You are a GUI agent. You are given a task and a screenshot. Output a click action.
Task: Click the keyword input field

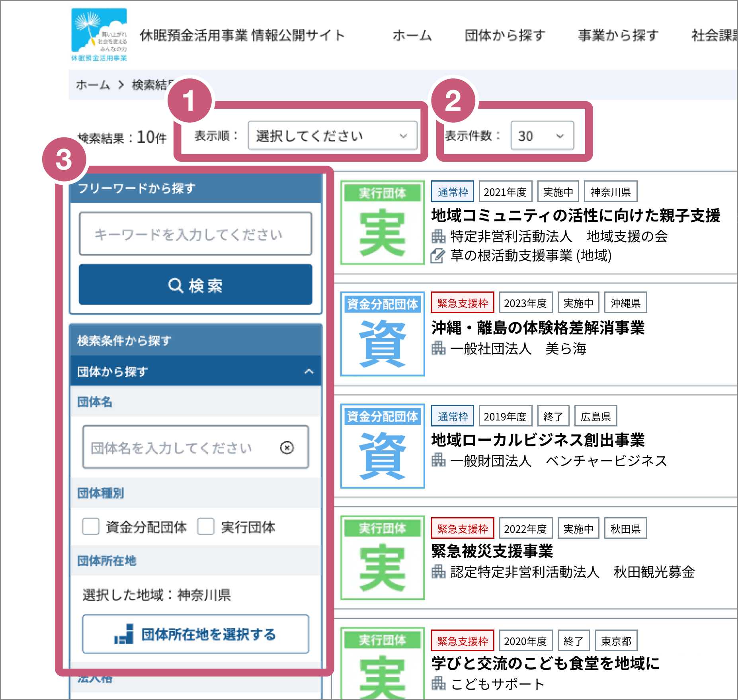click(x=196, y=235)
